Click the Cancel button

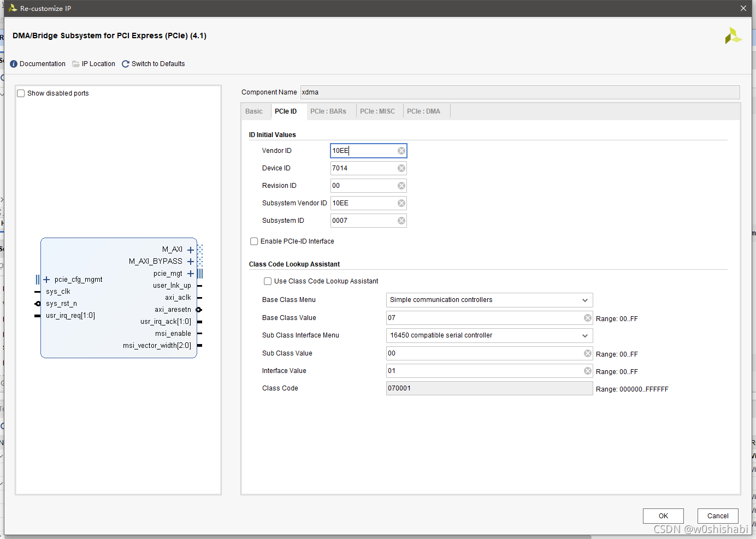click(x=718, y=516)
